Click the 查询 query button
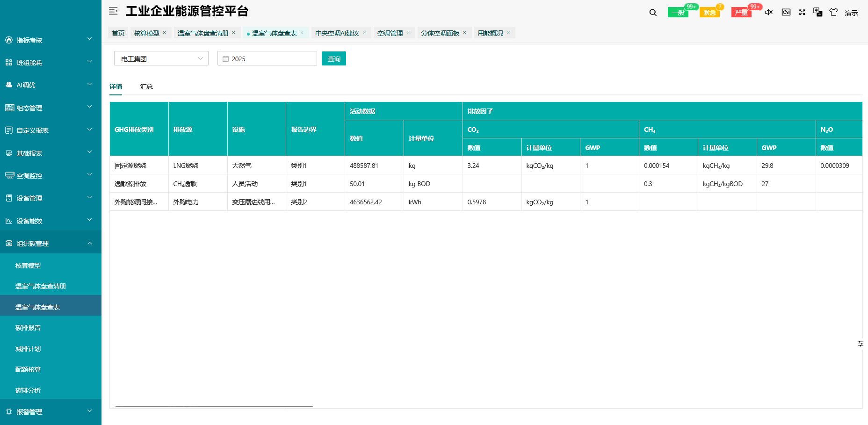Viewport: 868px width, 425px height. click(x=333, y=58)
